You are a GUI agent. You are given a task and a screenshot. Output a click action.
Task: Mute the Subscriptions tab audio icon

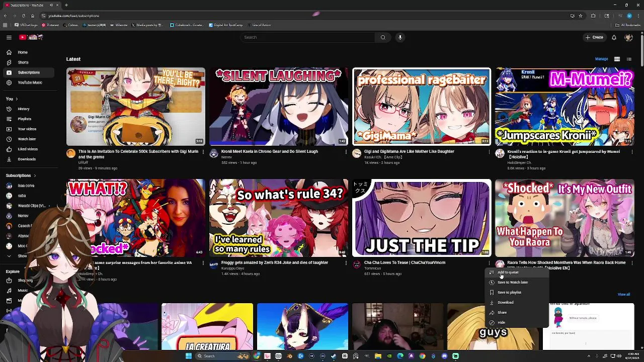tap(52, 5)
